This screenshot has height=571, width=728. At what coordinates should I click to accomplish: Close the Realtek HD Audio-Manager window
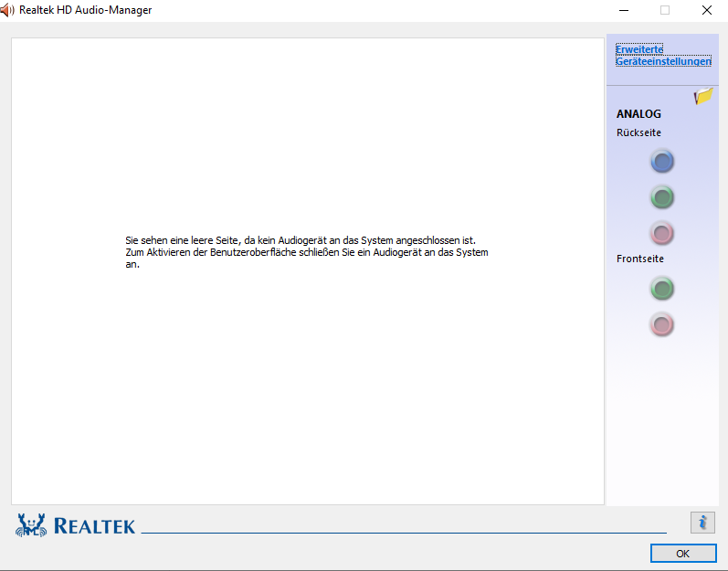click(x=707, y=10)
